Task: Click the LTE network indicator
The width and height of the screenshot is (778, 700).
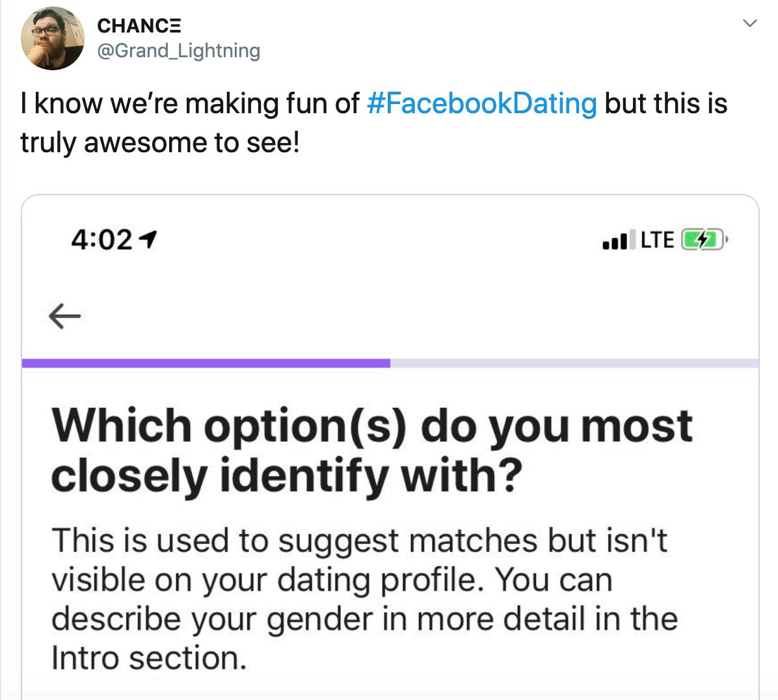Action: 657,241
